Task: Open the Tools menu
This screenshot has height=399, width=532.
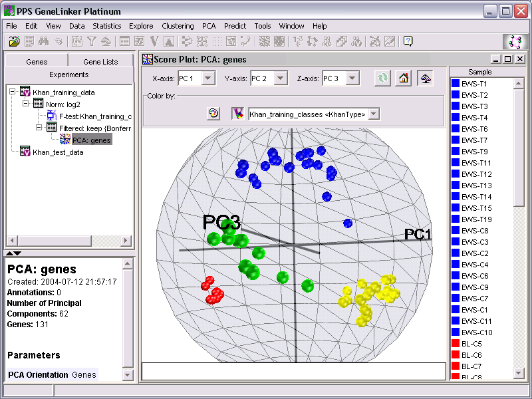Action: coord(262,26)
